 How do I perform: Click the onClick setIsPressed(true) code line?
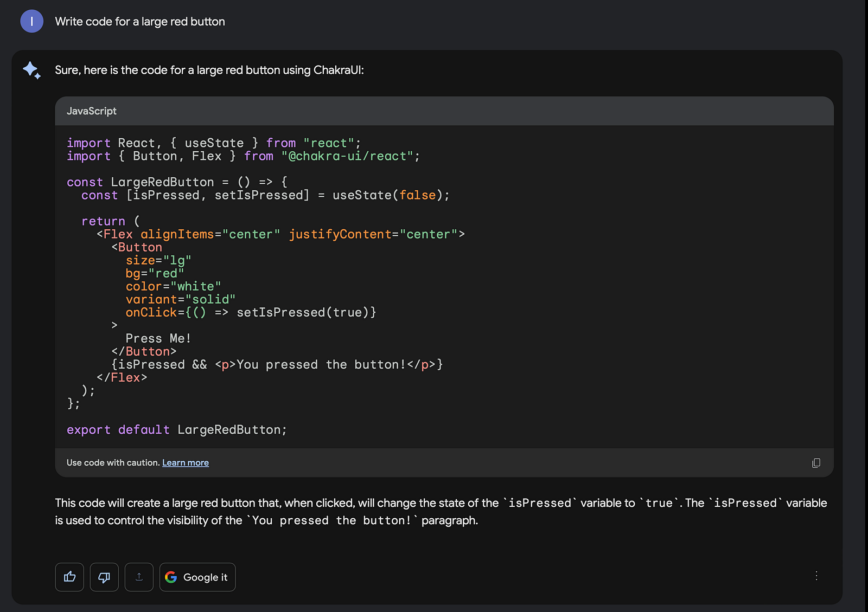(251, 312)
